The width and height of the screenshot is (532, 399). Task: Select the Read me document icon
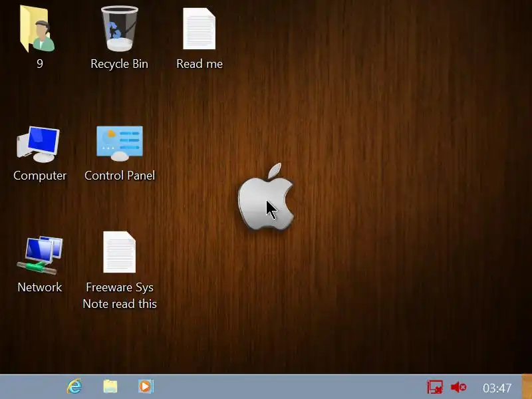tap(199, 29)
